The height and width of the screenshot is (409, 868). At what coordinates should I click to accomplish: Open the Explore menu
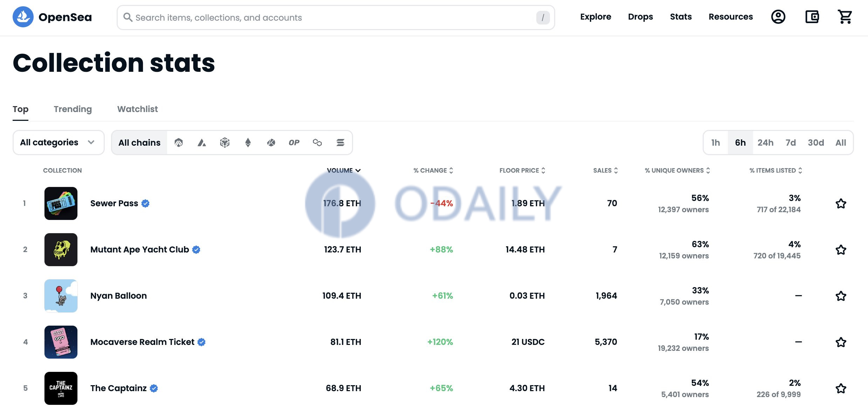point(595,17)
